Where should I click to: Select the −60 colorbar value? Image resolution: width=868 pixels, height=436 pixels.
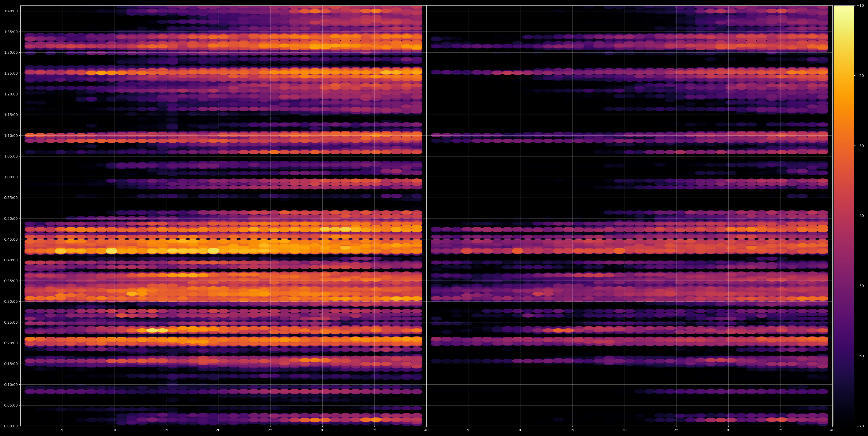tap(860, 356)
